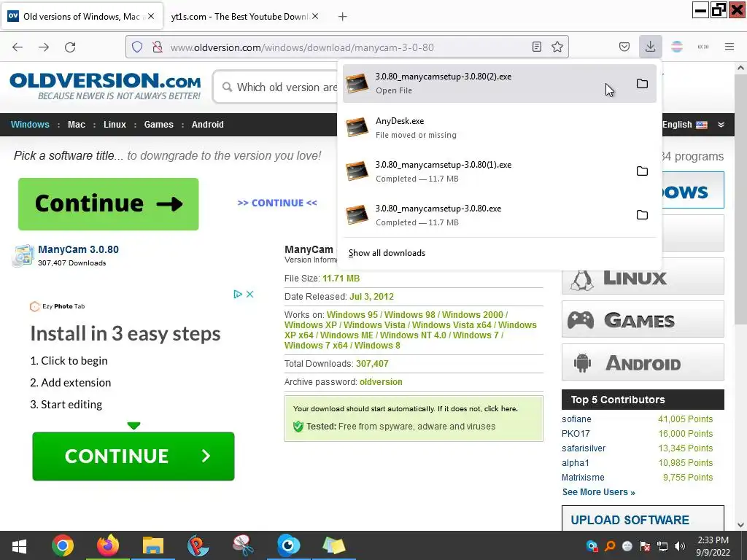Open Firefox application hamburger menu
747x560 pixels.
[729, 47]
